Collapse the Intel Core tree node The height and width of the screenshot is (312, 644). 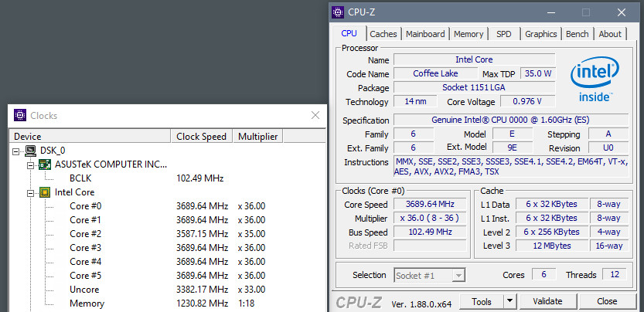(30, 192)
